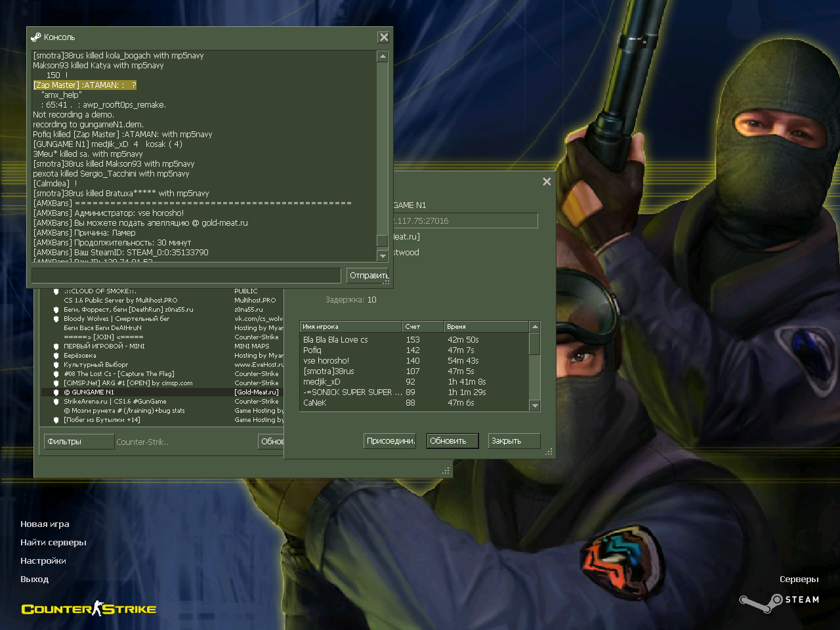Click the Steam icon in the Консоль title bar
The height and width of the screenshot is (630, 840).
point(36,37)
